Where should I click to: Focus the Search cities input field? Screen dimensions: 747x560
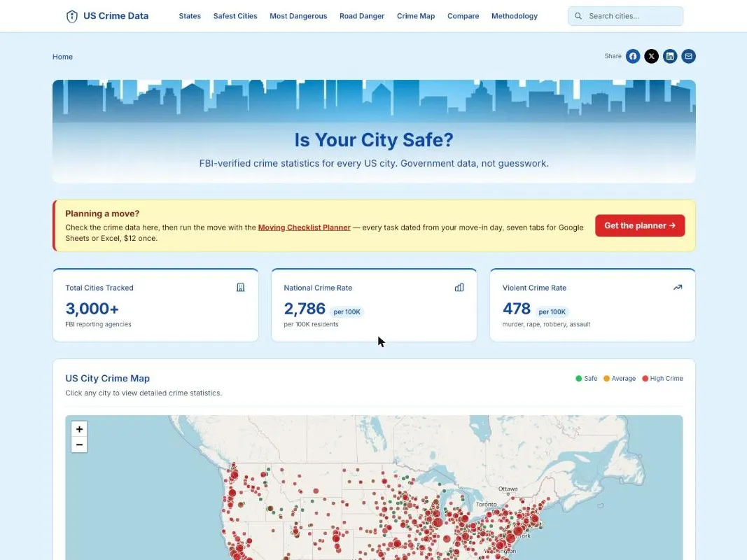pos(625,16)
